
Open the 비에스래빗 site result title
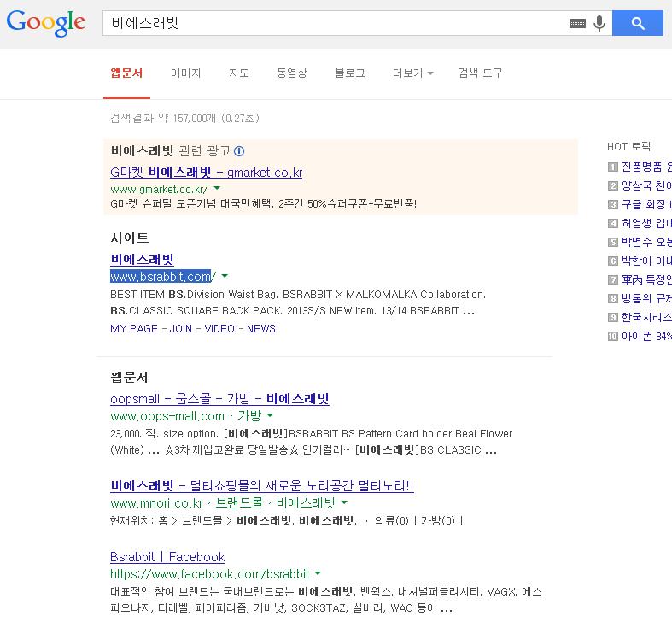pos(142,260)
